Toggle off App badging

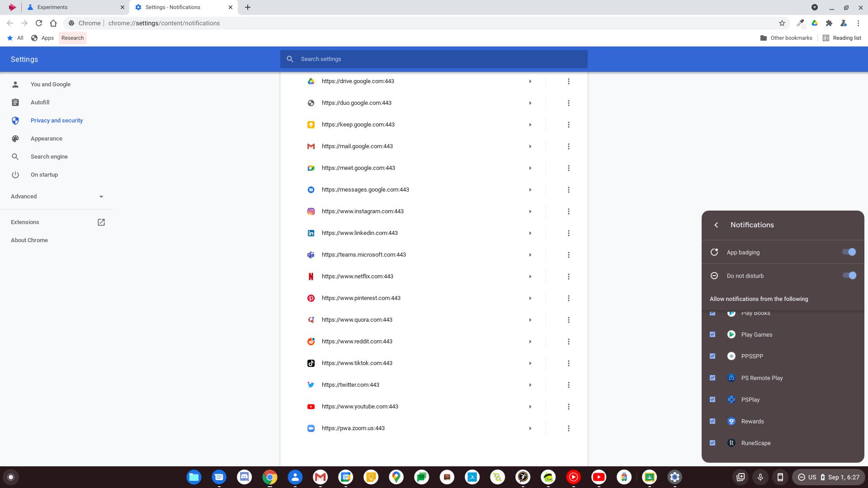(849, 252)
